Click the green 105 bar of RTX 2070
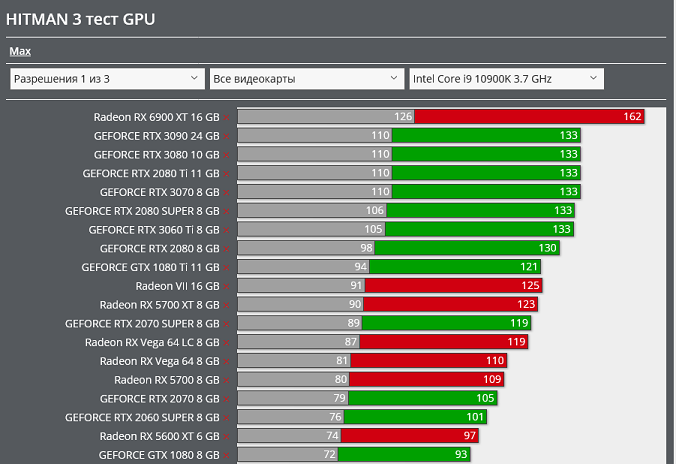The image size is (676, 464). (x=423, y=398)
